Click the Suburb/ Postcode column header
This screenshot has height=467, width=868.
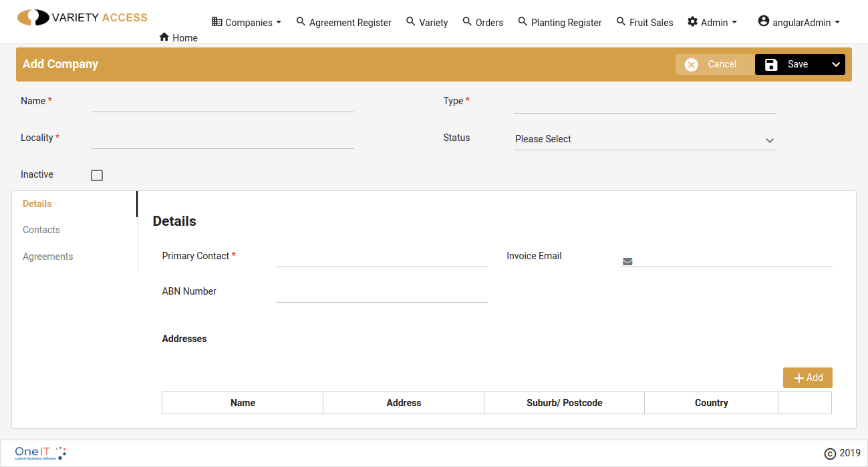565,403
